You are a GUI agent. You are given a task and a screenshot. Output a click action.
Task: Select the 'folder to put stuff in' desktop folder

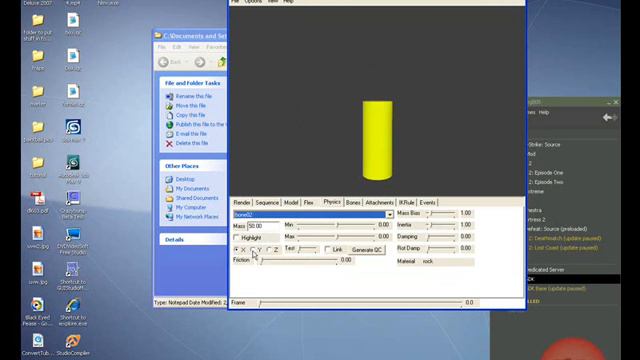pyautogui.click(x=38, y=27)
